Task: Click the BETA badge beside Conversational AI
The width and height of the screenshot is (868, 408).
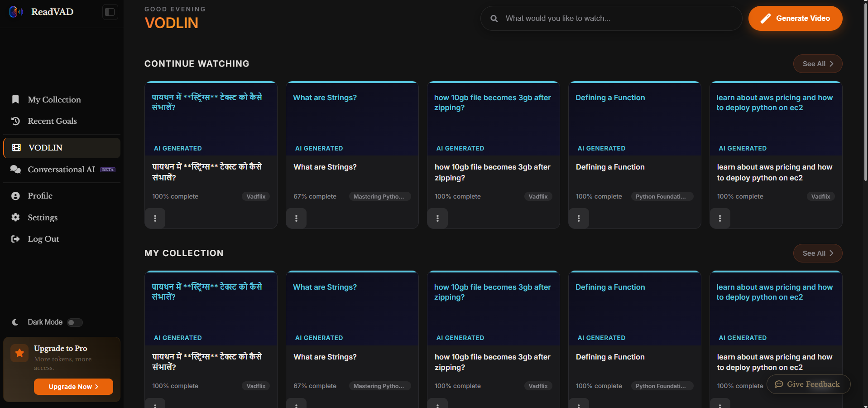Action: click(x=108, y=170)
